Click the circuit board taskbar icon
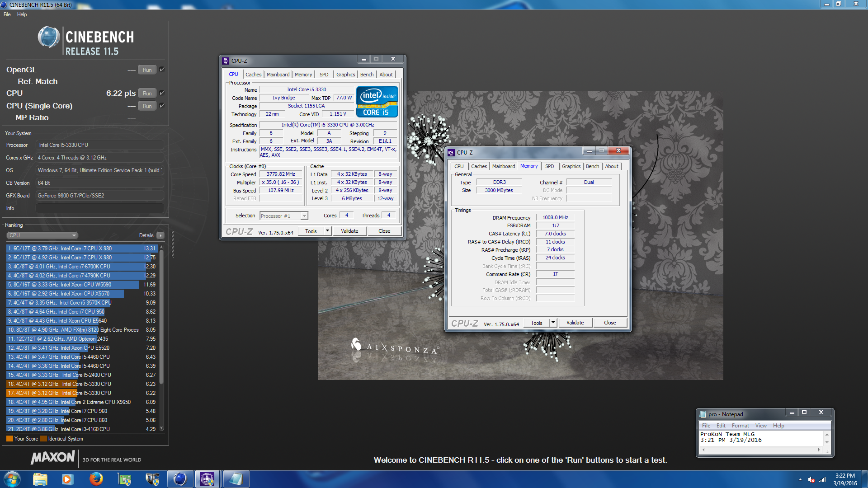This screenshot has width=868, height=488. coord(124,479)
